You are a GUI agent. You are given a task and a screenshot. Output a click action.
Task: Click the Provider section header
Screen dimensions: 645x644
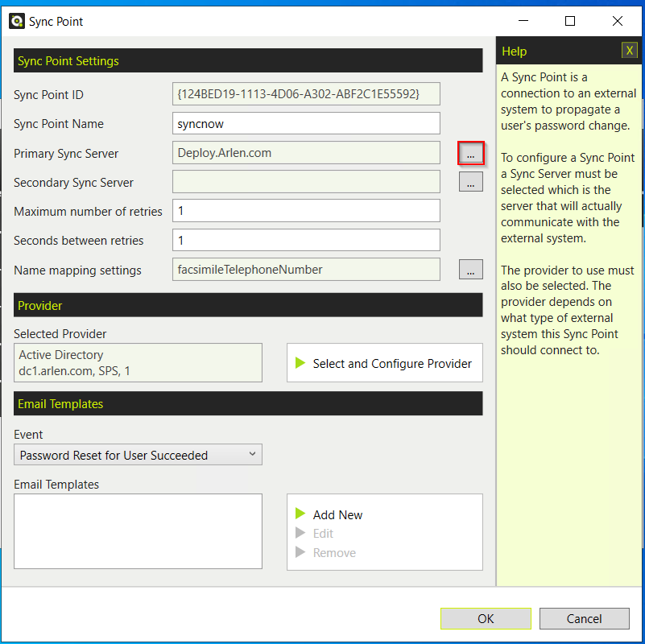tap(248, 305)
